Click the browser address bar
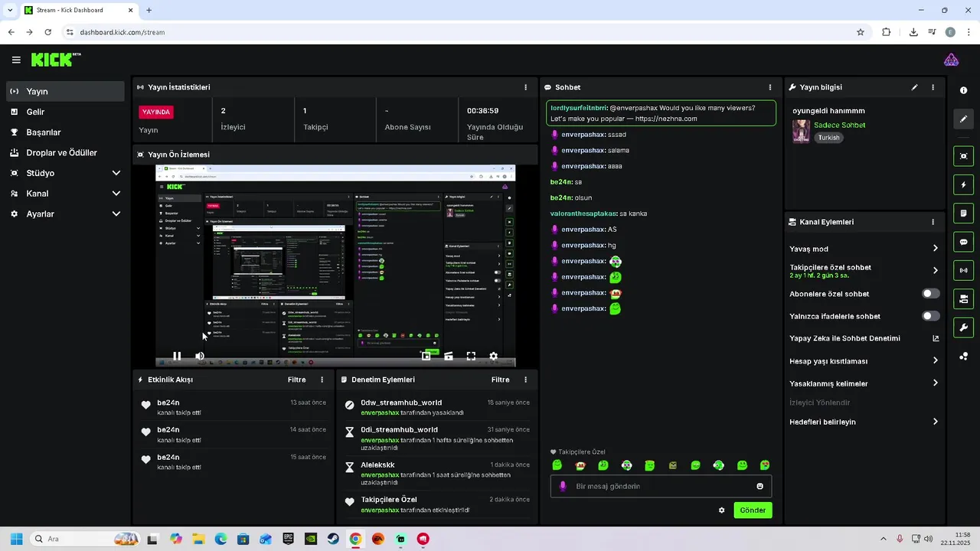Screen dimensions: 980x551 tap(459, 32)
